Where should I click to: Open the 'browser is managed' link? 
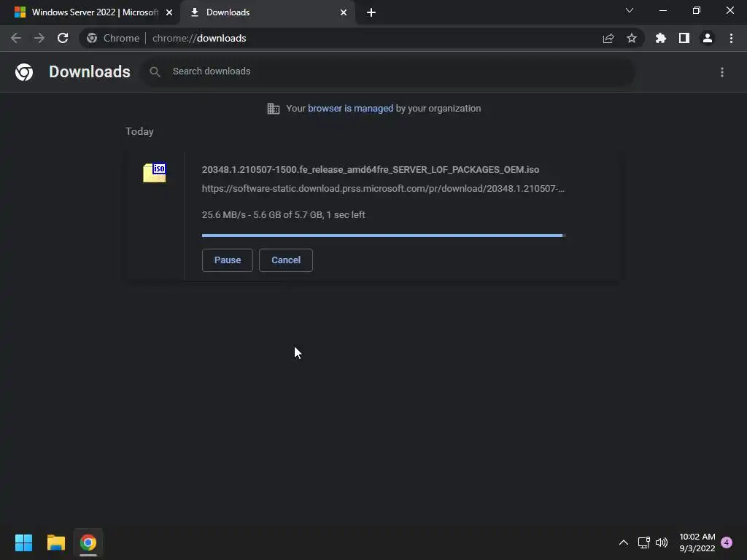click(351, 109)
